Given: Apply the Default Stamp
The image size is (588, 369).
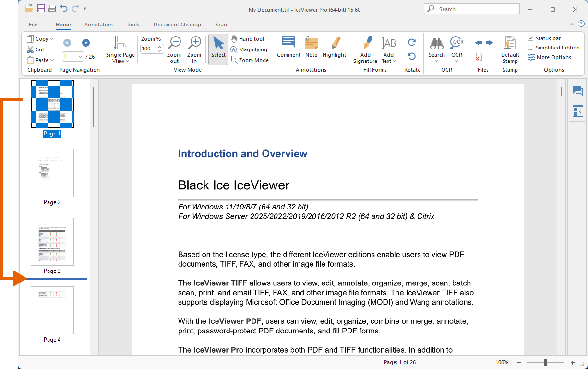Looking at the screenshot, I should coord(510,50).
